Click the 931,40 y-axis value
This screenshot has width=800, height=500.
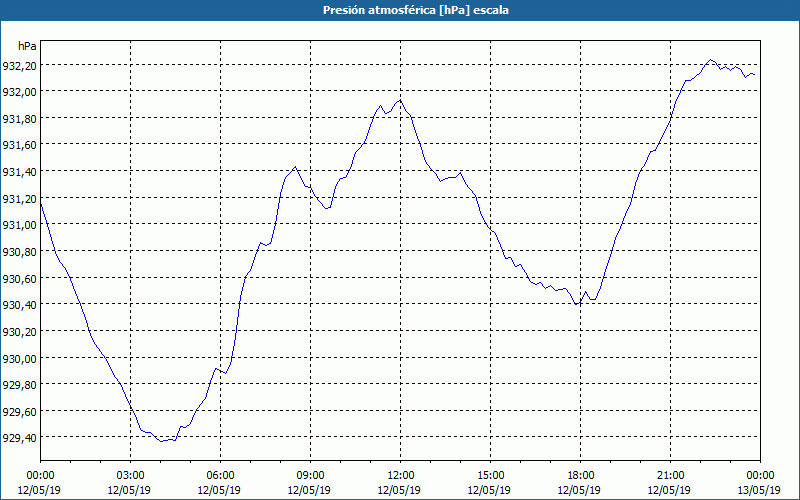pos(19,171)
